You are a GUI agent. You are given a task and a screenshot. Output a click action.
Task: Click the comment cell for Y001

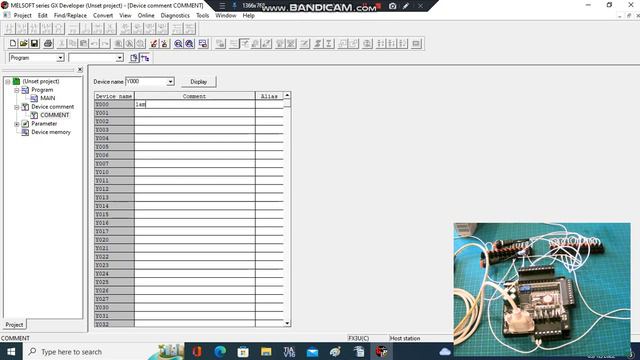pyautogui.click(x=195, y=113)
